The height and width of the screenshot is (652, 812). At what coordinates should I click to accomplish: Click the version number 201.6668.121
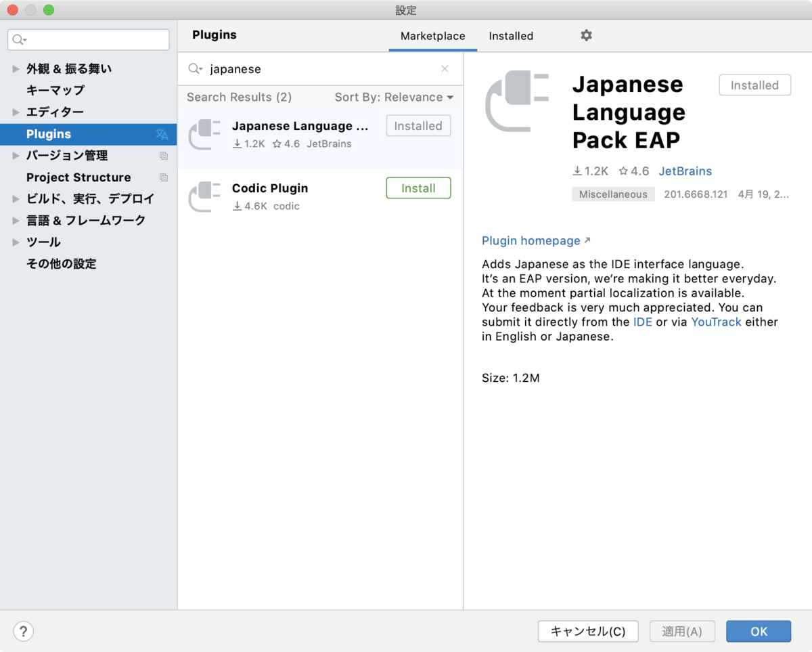pyautogui.click(x=696, y=194)
